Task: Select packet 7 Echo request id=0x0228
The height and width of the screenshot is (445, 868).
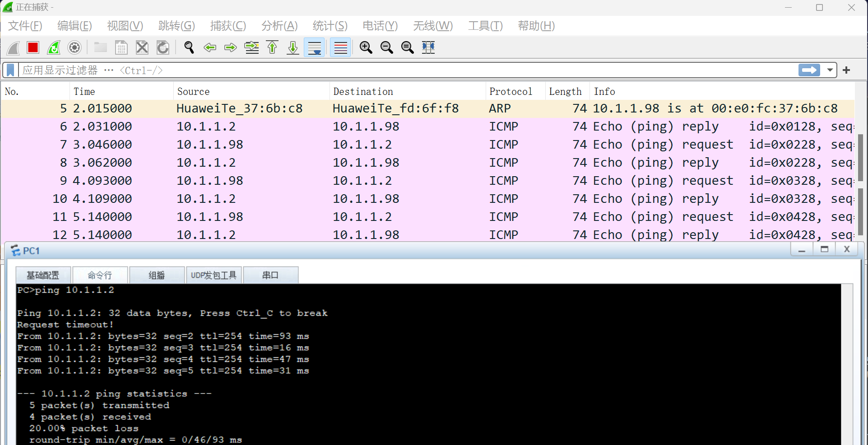Action: tap(428, 145)
